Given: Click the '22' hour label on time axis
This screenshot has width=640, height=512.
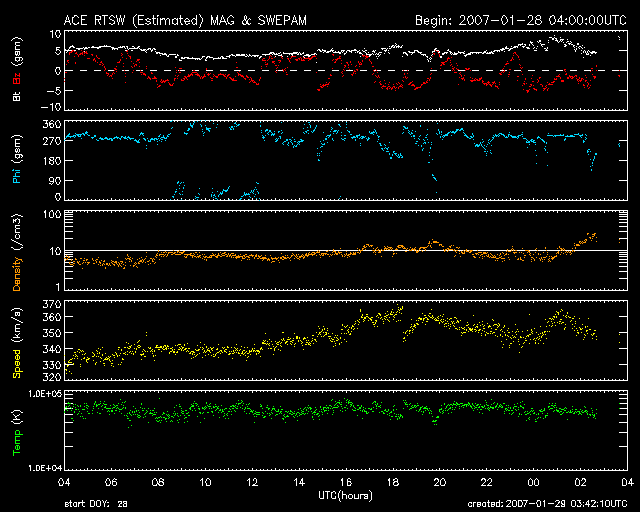Looking at the screenshot, I should point(487,482).
